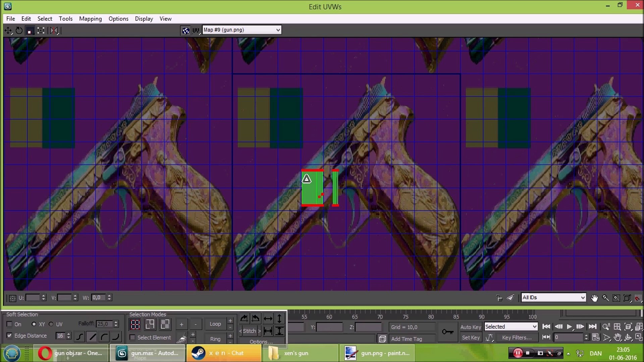Activate the Freeform Mode tool

tap(41, 31)
